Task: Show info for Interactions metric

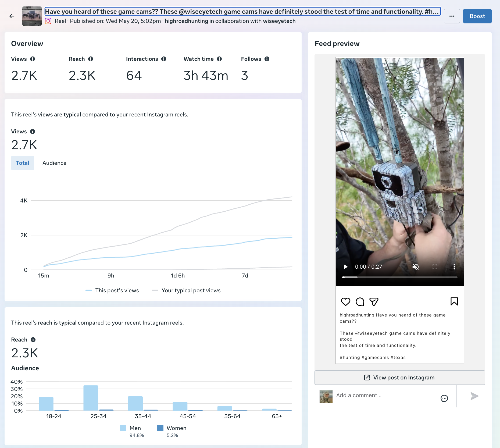Action: click(164, 59)
